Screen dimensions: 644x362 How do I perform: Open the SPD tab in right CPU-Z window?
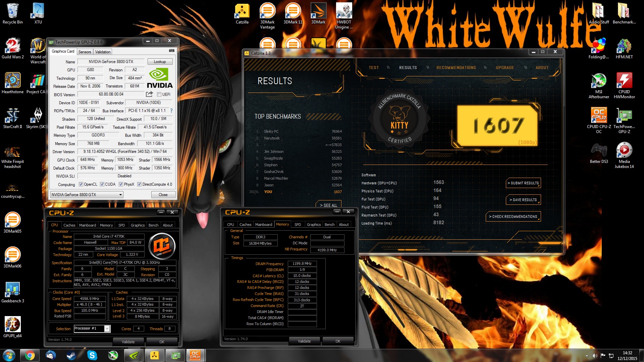coord(298,225)
